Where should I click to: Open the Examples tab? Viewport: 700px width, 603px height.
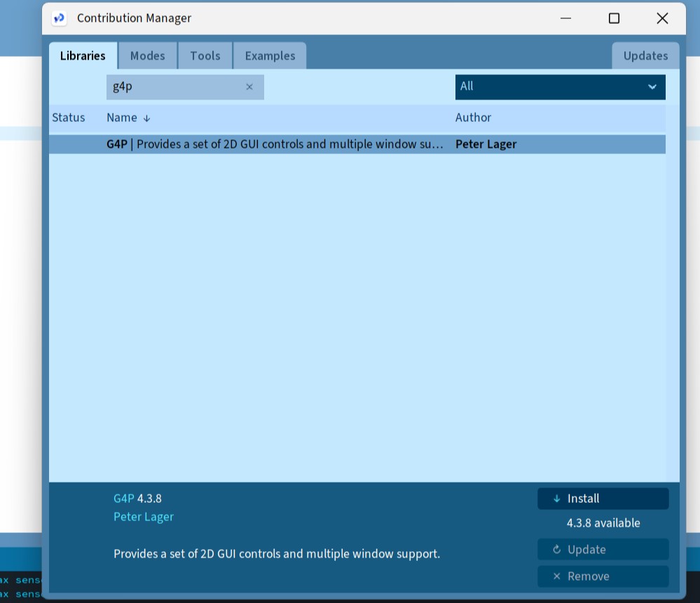[269, 55]
